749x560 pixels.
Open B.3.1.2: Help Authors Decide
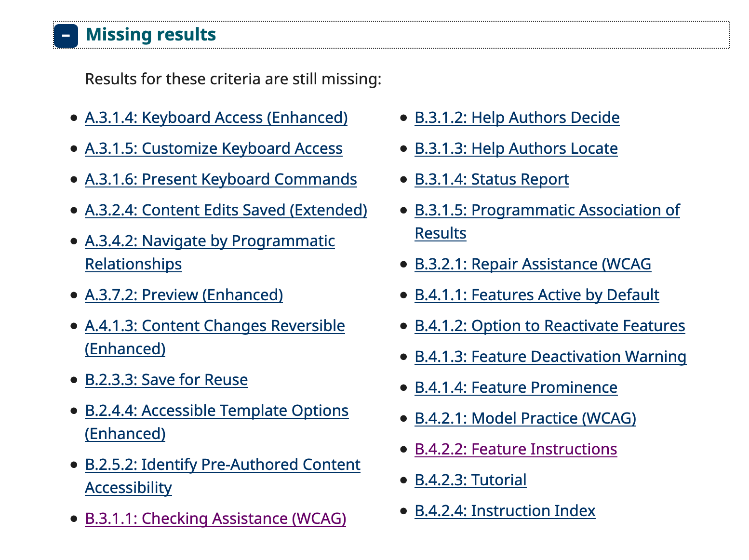coord(517,117)
